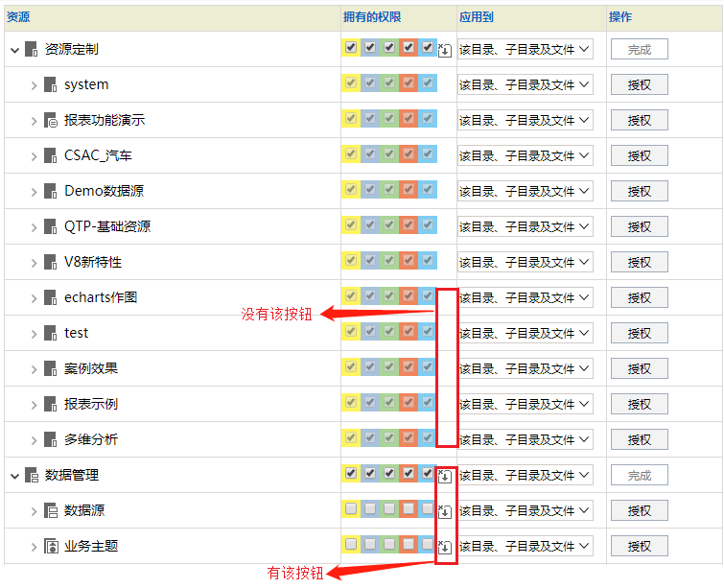724x588 pixels.
Task: Expand the system folder node
Action: [x=35, y=85]
